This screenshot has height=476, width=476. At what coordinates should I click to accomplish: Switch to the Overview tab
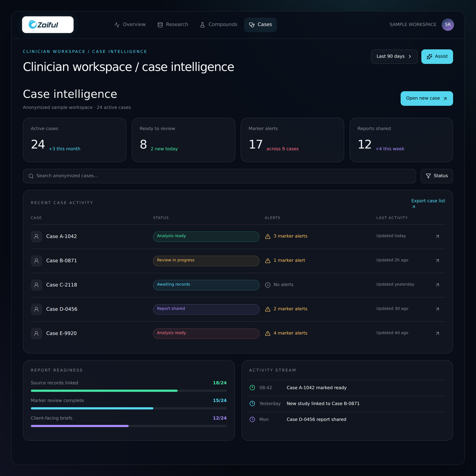[x=130, y=25]
